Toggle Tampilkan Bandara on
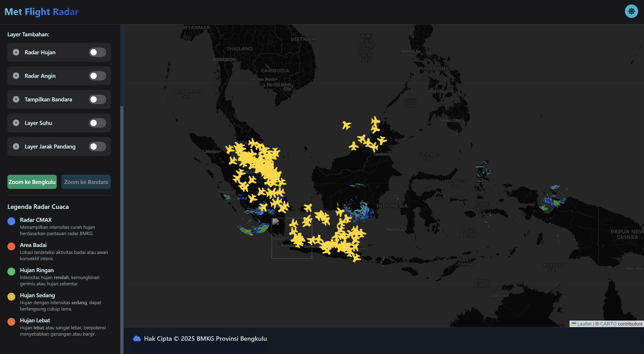Viewport: 644px width, 354px height. (97, 99)
